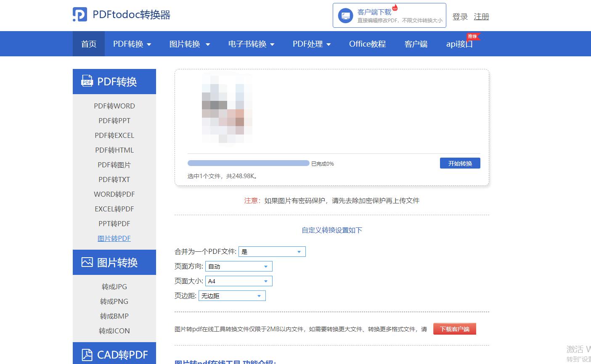The height and width of the screenshot is (364, 591).
Task: Click the 推荐 badge above api接口
Action: [x=472, y=37]
